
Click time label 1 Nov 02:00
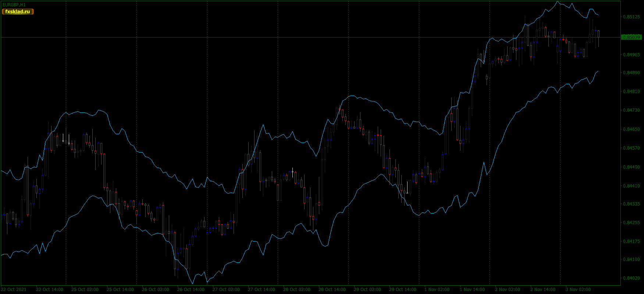pos(437,290)
